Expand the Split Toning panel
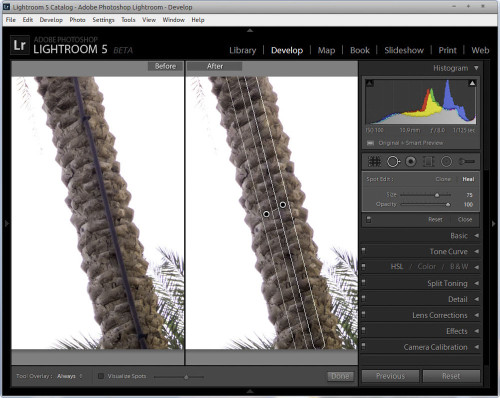 tap(476, 283)
